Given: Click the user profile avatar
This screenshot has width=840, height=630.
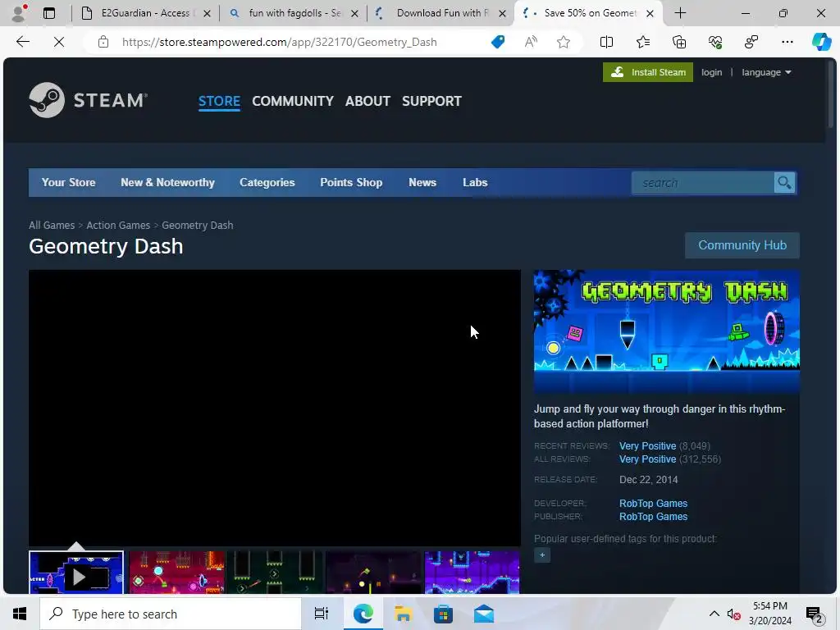Looking at the screenshot, I should click(19, 13).
